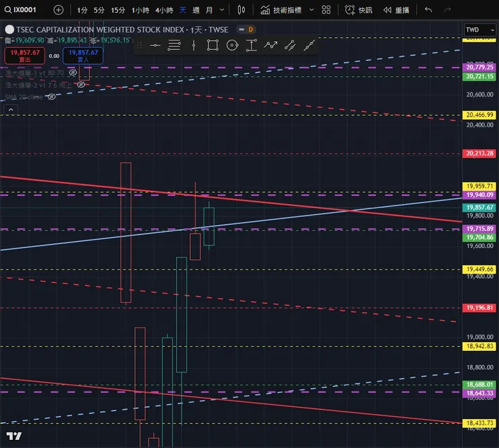Undo the last chart action
The image size is (499, 448).
point(428,10)
